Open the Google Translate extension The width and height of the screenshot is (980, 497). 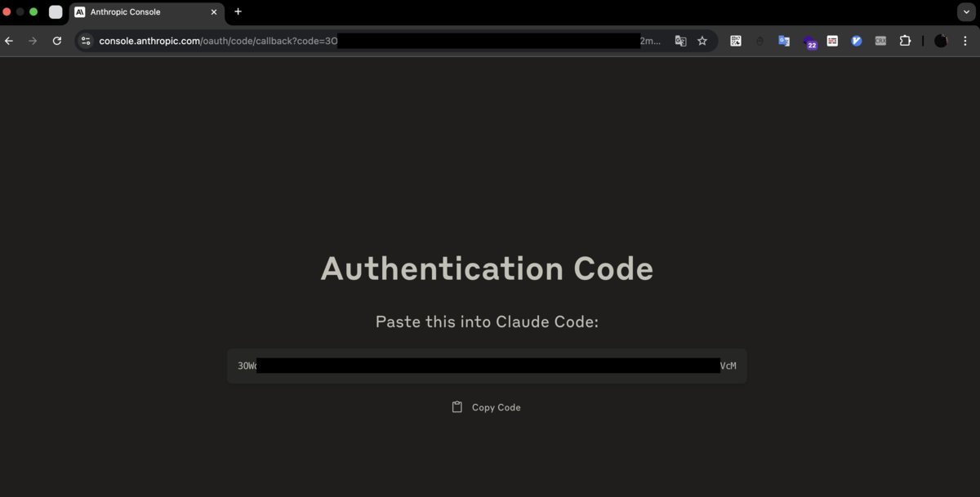[784, 41]
